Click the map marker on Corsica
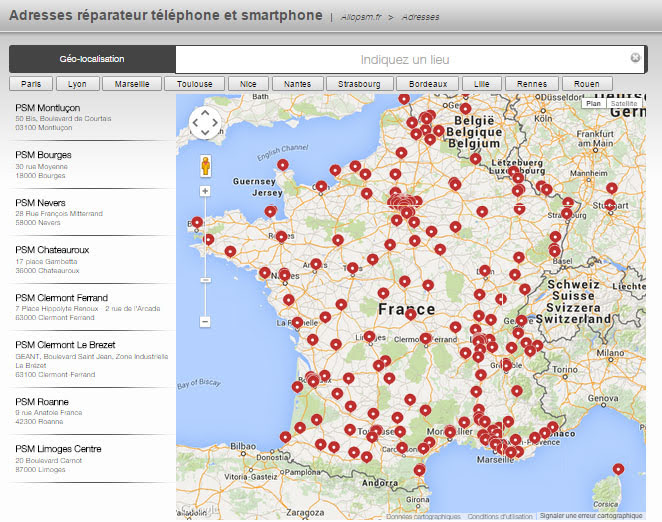662x522 pixels. (x=618, y=469)
